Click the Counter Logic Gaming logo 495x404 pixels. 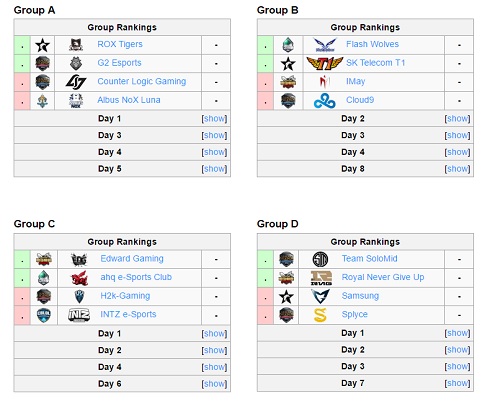tap(76, 82)
